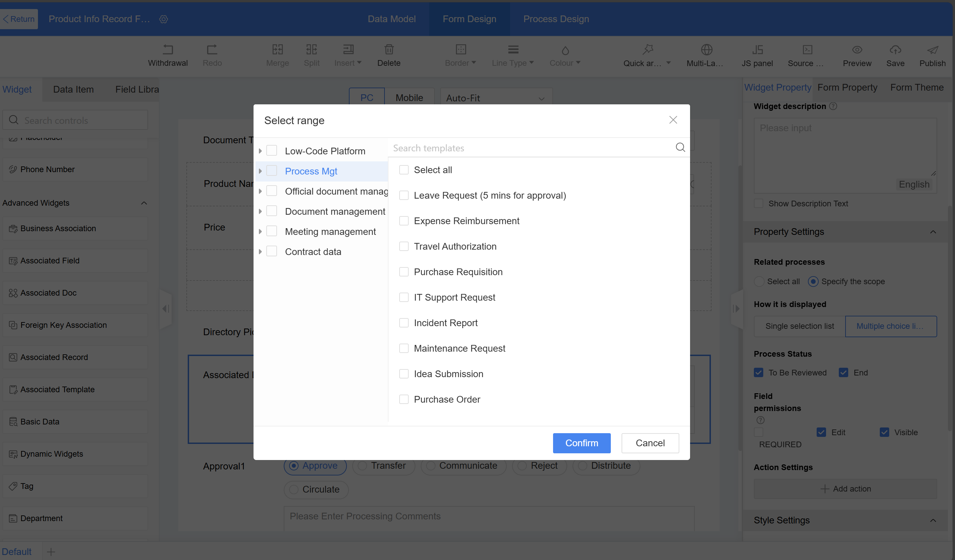This screenshot has height=560, width=955.
Task: Open the Form Property tab
Action: click(847, 88)
